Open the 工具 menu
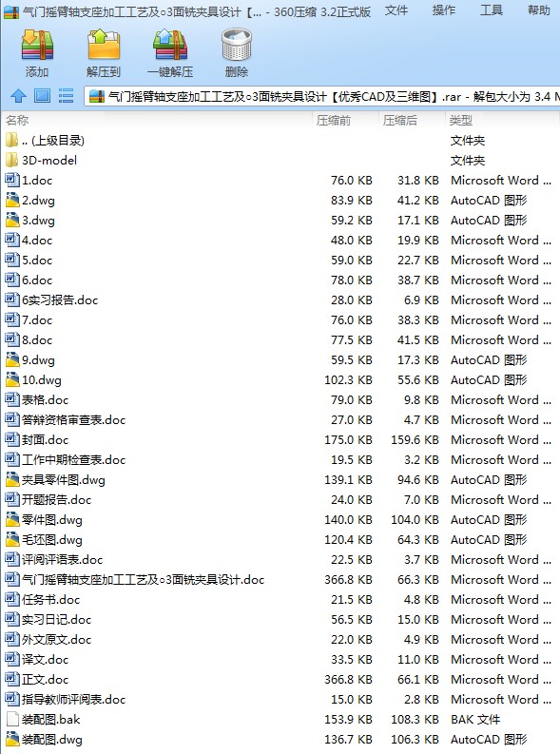Image resolution: width=560 pixels, height=754 pixels. pyautogui.click(x=492, y=10)
